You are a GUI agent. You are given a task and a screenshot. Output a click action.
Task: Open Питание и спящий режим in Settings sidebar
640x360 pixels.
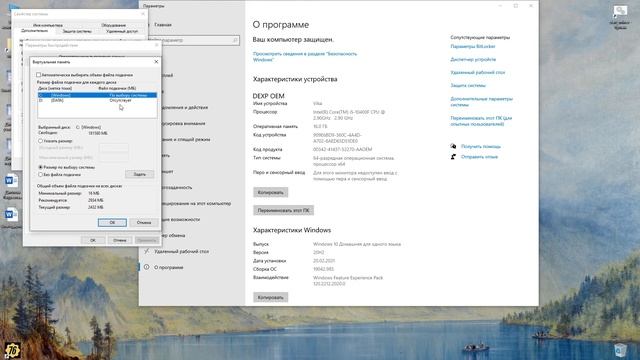pyautogui.click(x=186, y=139)
